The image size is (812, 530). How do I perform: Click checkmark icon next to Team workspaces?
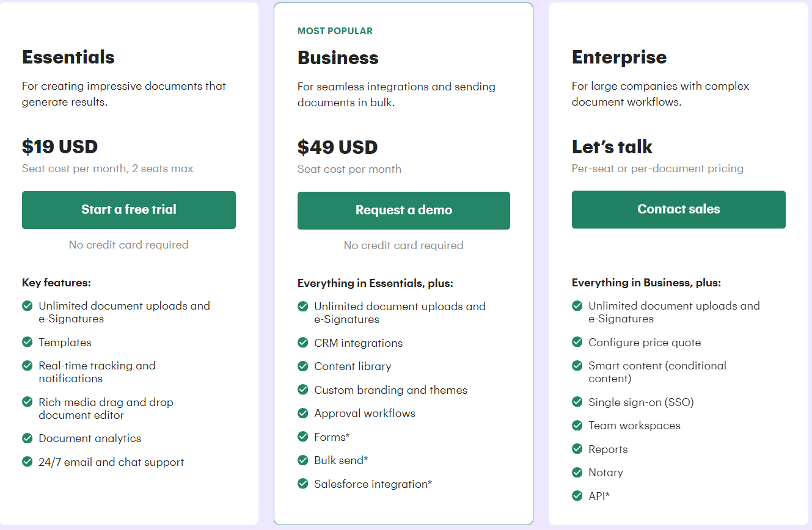pos(577,425)
